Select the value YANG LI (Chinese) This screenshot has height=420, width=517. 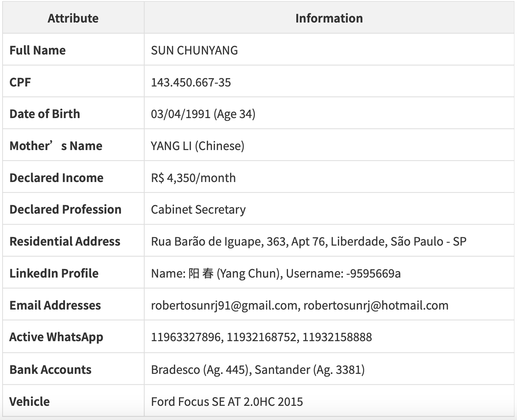[198, 146]
